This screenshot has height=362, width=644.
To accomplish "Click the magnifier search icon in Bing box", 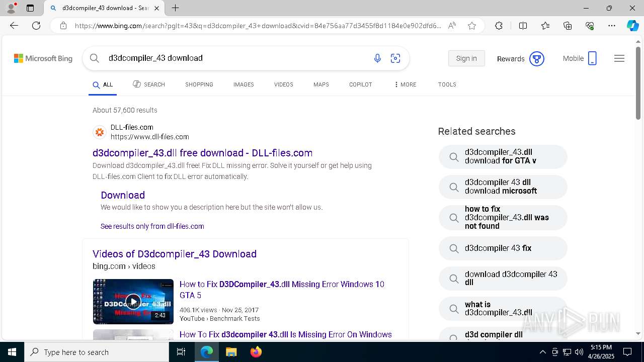I will point(95,58).
